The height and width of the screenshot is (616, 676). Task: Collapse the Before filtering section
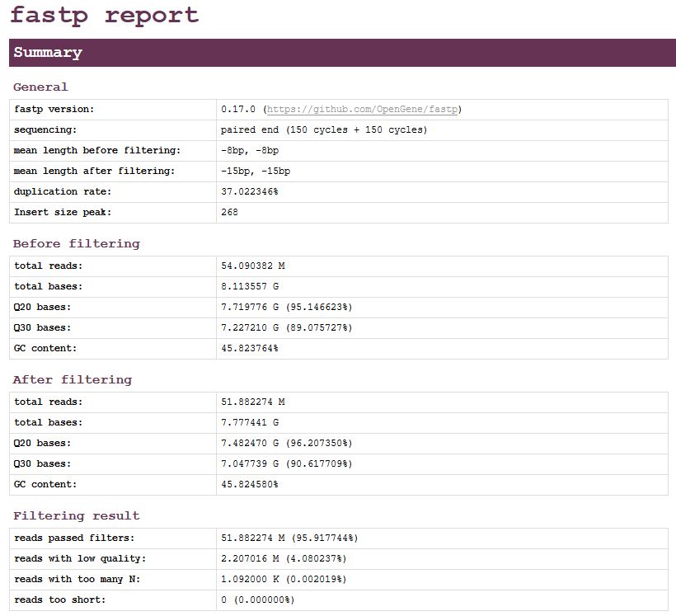point(76,244)
